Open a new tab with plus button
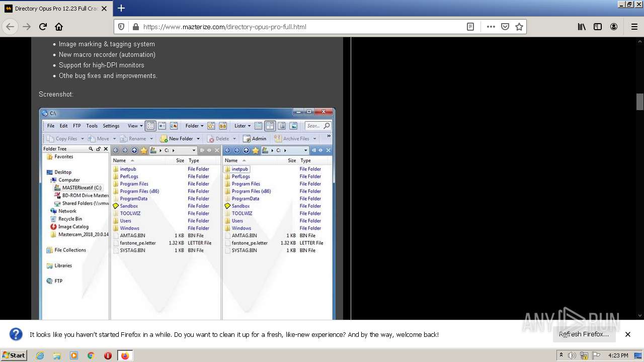Screen dimensions: 644x362 [x=121, y=8]
